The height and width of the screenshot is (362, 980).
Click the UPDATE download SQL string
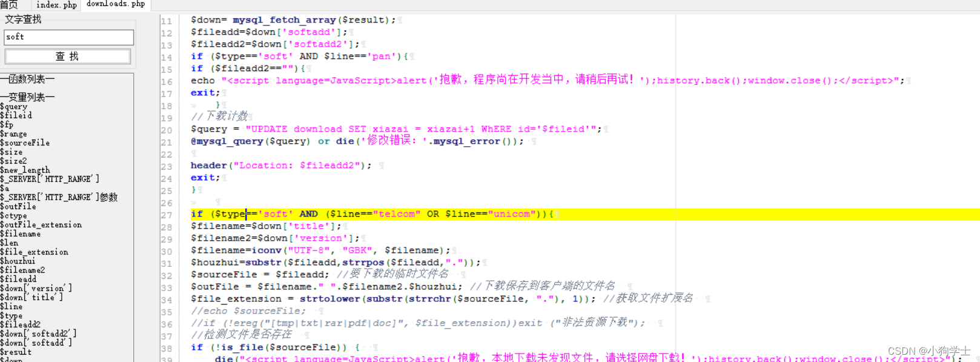click(x=421, y=129)
